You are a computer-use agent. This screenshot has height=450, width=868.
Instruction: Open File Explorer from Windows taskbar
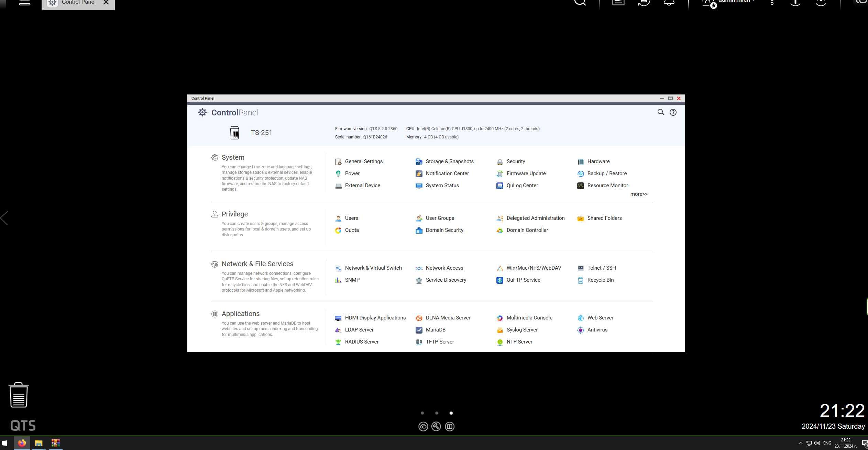point(39,443)
